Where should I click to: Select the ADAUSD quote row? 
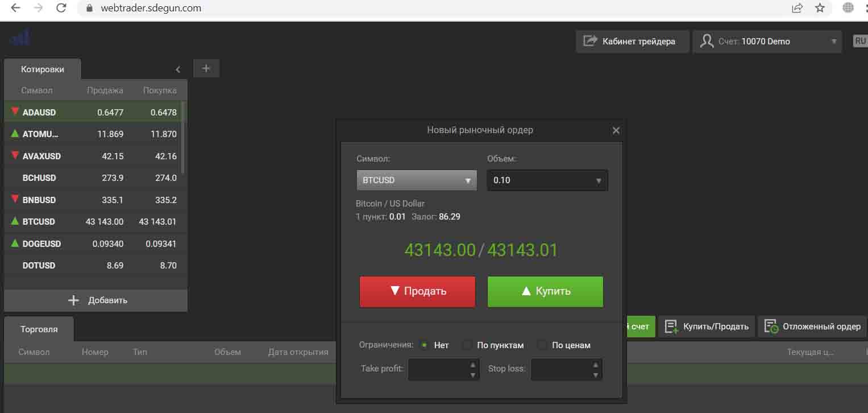point(93,112)
